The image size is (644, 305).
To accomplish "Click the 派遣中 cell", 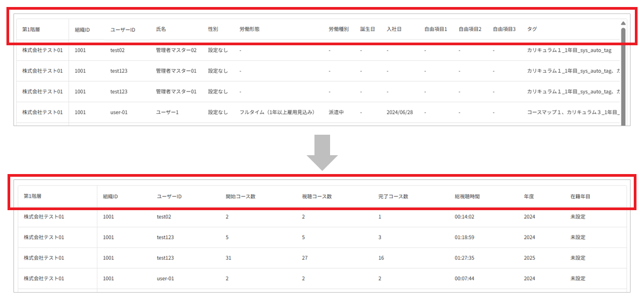I will tap(336, 112).
